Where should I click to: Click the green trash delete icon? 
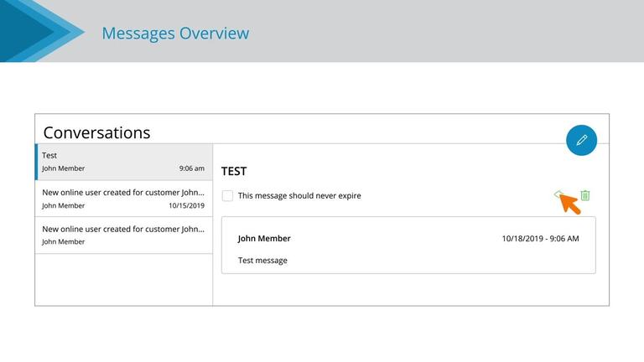coord(585,195)
